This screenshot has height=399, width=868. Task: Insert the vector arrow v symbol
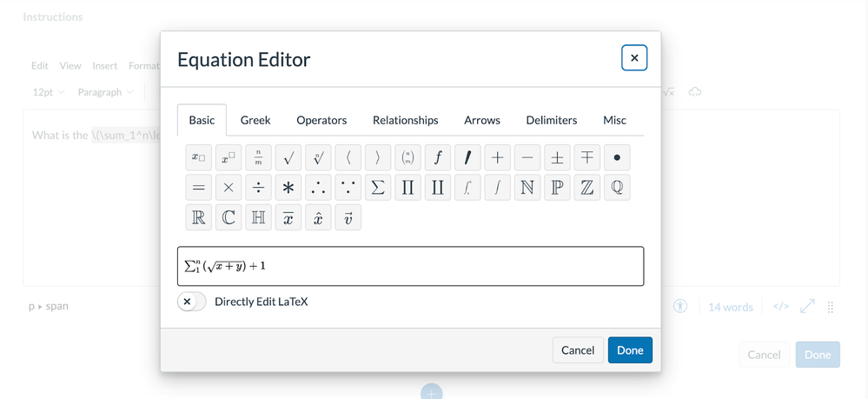(348, 217)
